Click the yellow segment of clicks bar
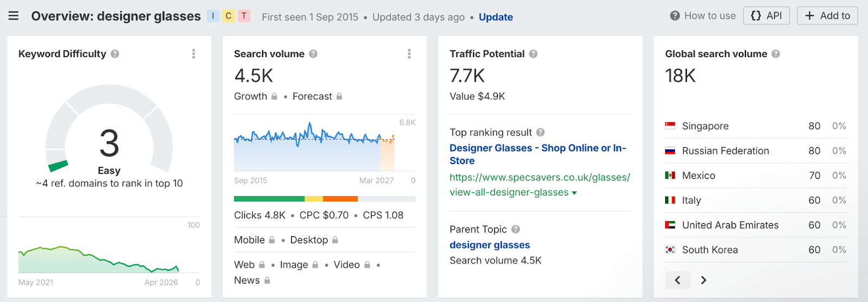Screen dimensions: 868x302 point(314,199)
